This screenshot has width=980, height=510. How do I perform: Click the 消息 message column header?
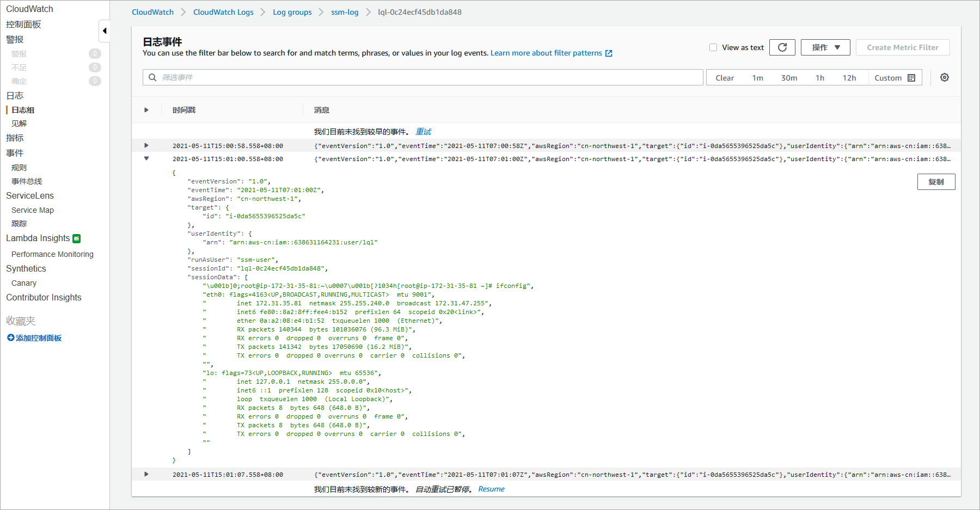click(322, 110)
